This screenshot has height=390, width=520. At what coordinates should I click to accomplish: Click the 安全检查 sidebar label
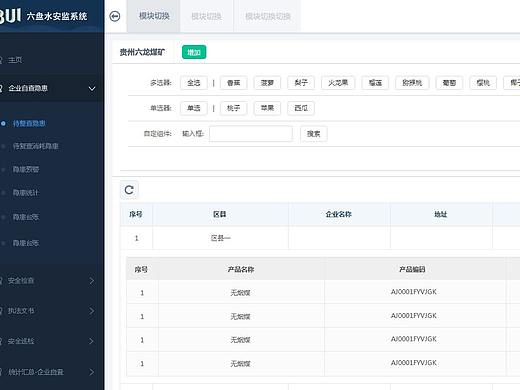click(21, 281)
